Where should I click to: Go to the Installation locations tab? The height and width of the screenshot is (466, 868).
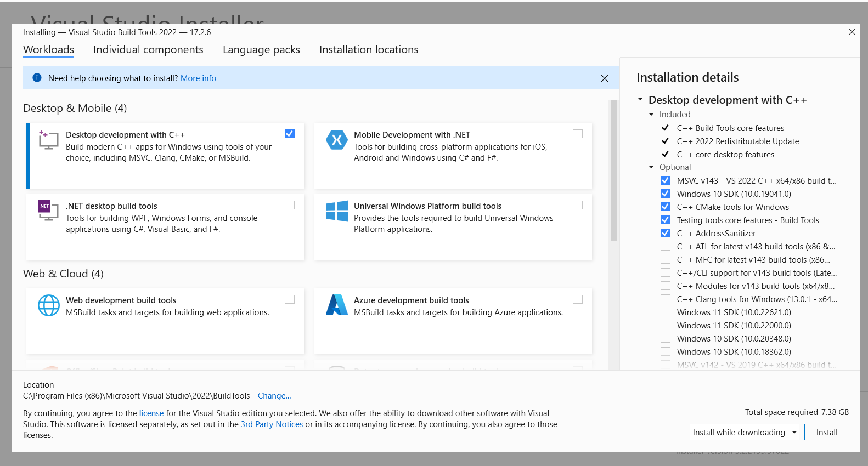click(x=369, y=49)
